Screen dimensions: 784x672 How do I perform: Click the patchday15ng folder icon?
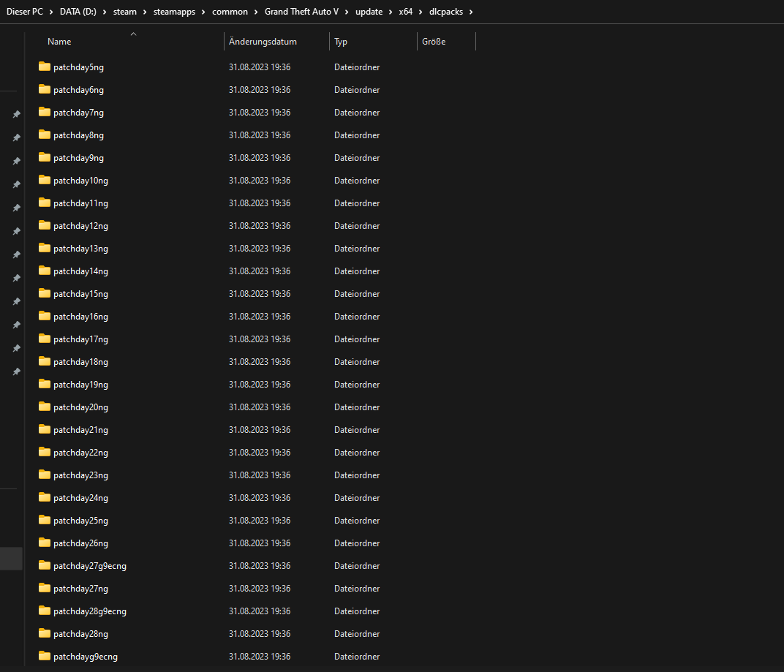point(45,293)
